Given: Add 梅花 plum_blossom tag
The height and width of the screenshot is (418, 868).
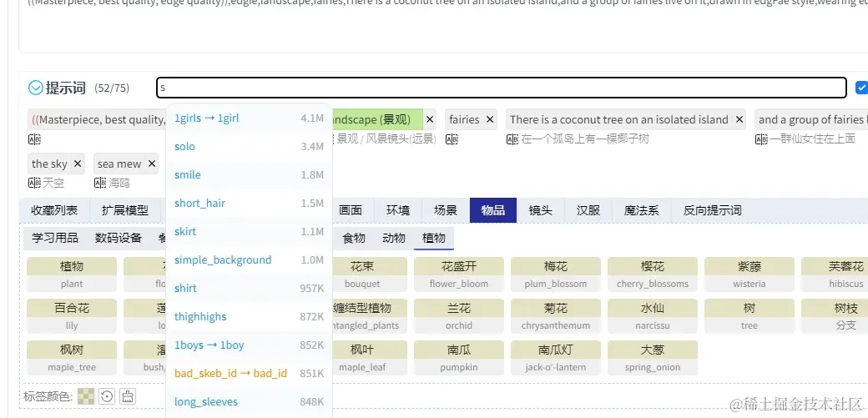Looking at the screenshot, I should click(x=556, y=274).
